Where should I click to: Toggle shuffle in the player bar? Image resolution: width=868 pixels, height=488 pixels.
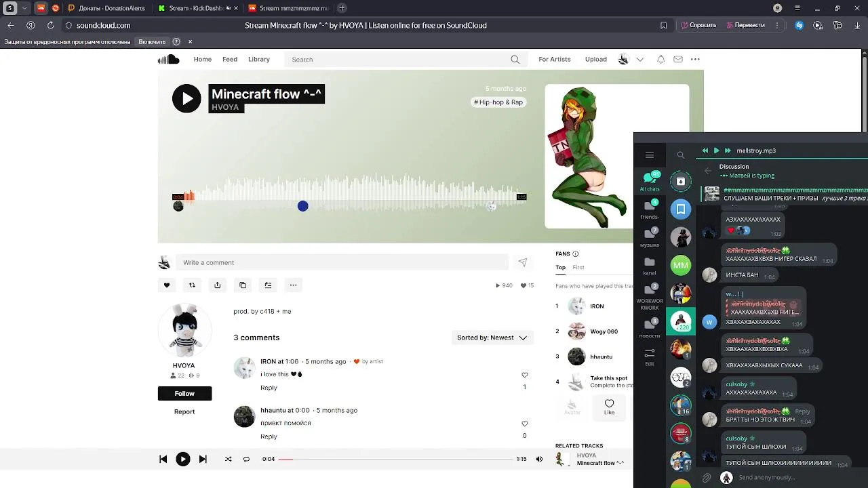coord(228,459)
